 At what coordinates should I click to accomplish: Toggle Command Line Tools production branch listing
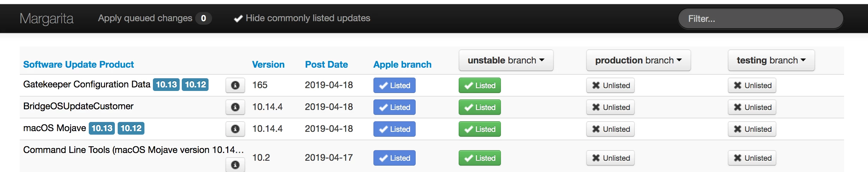610,158
